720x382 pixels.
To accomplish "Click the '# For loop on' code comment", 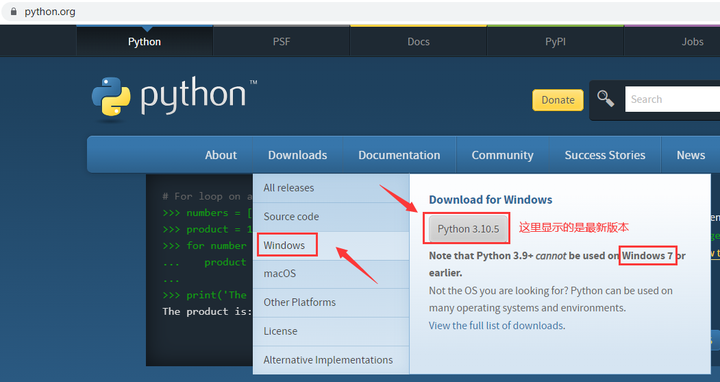I will [207, 197].
